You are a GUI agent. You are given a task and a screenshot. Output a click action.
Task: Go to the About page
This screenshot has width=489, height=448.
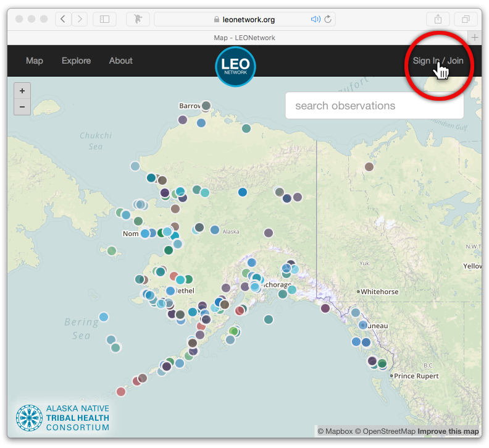(121, 61)
